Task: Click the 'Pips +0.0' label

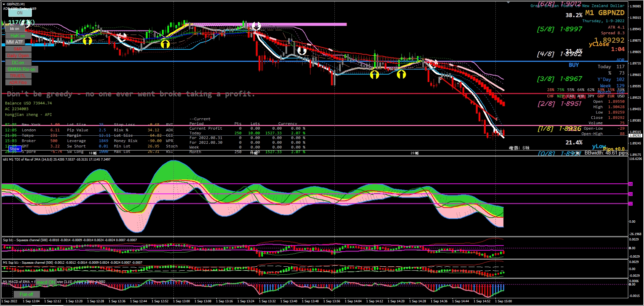Action: point(614,149)
